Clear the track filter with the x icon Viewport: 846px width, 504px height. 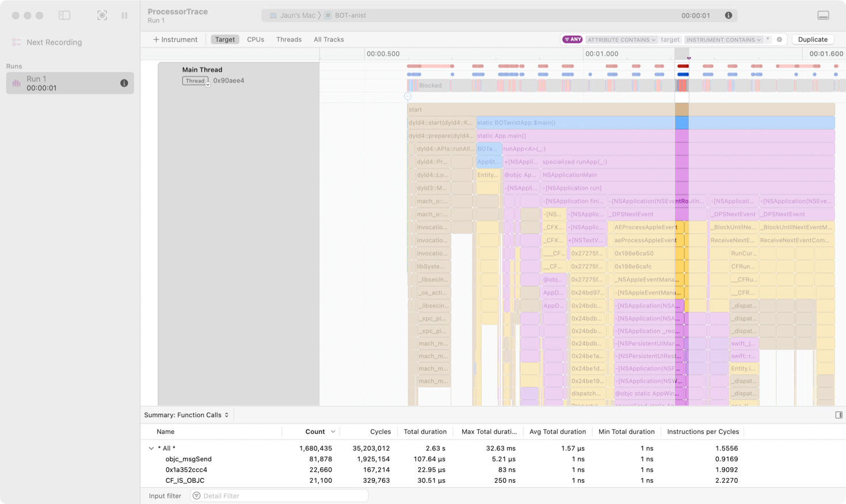(x=779, y=40)
